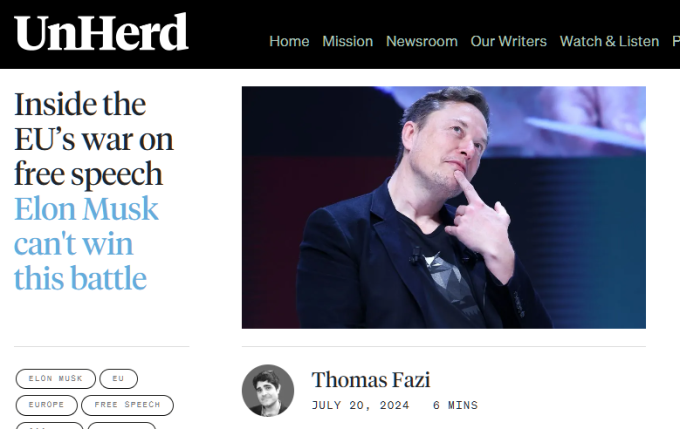Open the article's main photo
This screenshot has height=429, width=680.
tap(443, 207)
